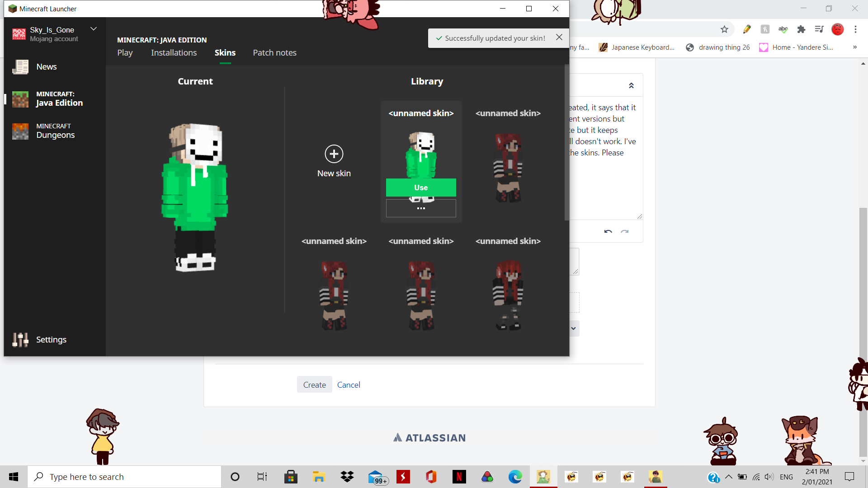The width and height of the screenshot is (868, 488).
Task: Collapse the description panel chevrons
Action: point(631,85)
